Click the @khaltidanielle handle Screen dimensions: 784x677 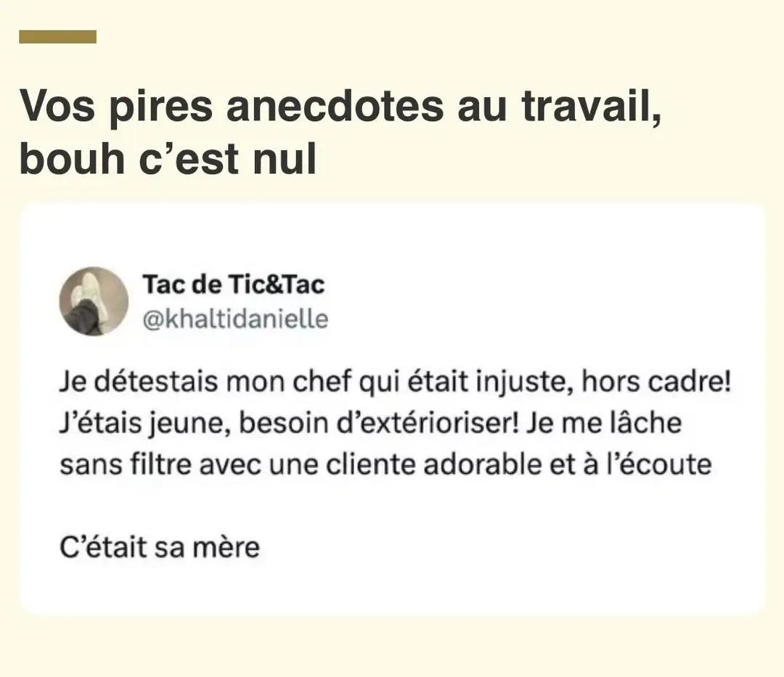point(235,319)
